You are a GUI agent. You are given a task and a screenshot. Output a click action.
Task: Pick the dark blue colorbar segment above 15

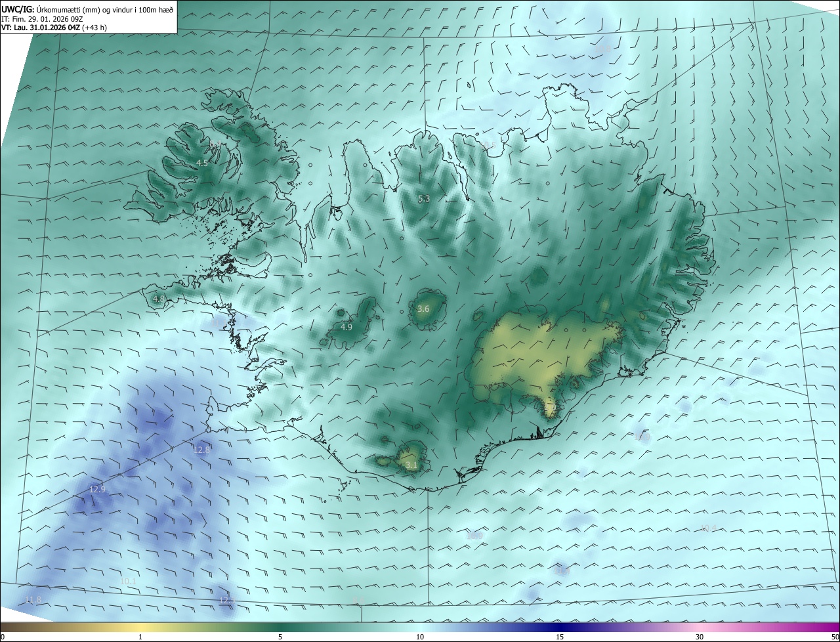tap(560, 627)
